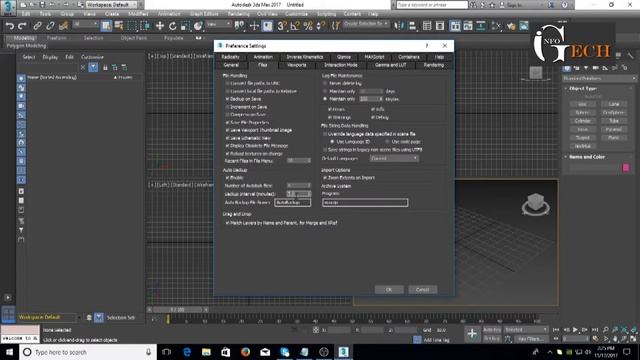The image size is (640, 360).
Task: Open the reference coordinate system View dropdown
Action: (x=219, y=24)
